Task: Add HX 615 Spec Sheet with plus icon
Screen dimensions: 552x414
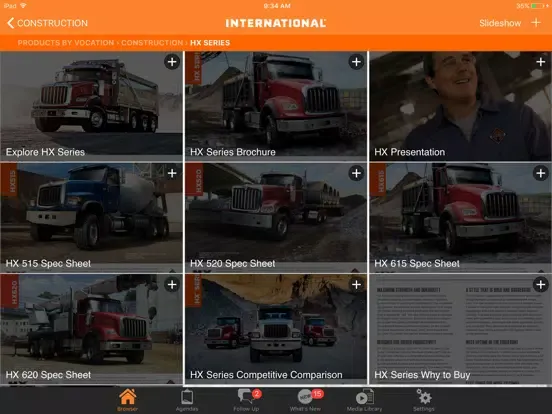Action: pos(541,173)
